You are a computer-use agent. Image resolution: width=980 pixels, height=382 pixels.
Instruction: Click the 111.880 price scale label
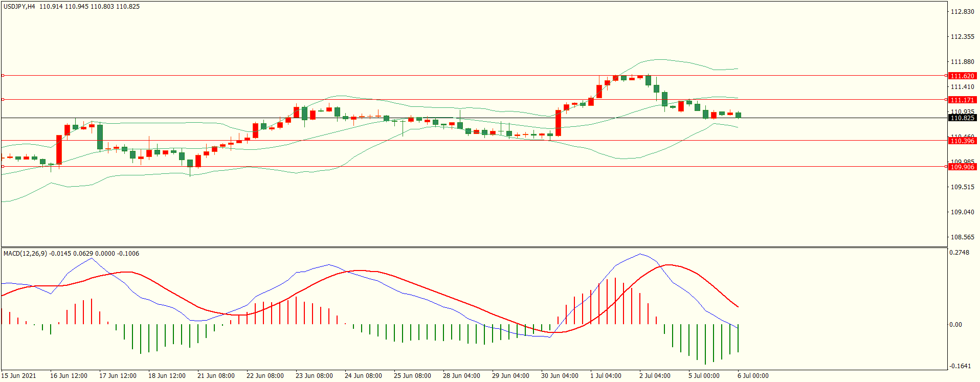(x=962, y=62)
